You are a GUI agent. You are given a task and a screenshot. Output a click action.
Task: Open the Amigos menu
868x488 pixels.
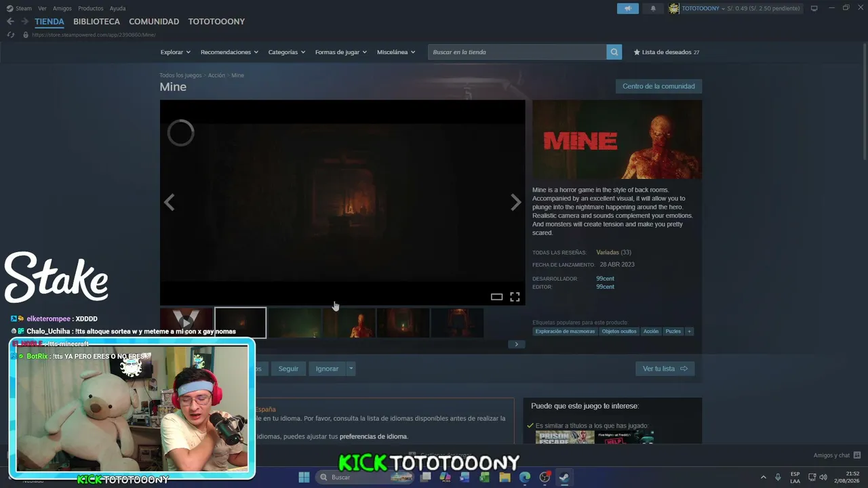click(62, 8)
